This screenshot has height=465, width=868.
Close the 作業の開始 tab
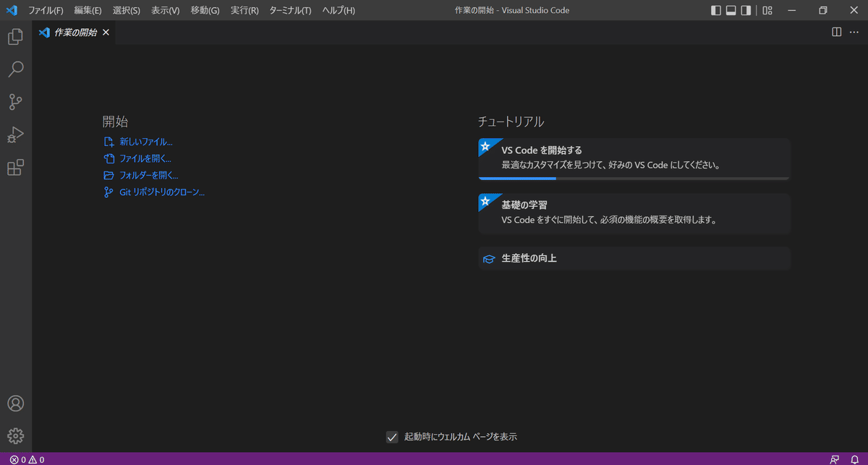[x=106, y=33]
